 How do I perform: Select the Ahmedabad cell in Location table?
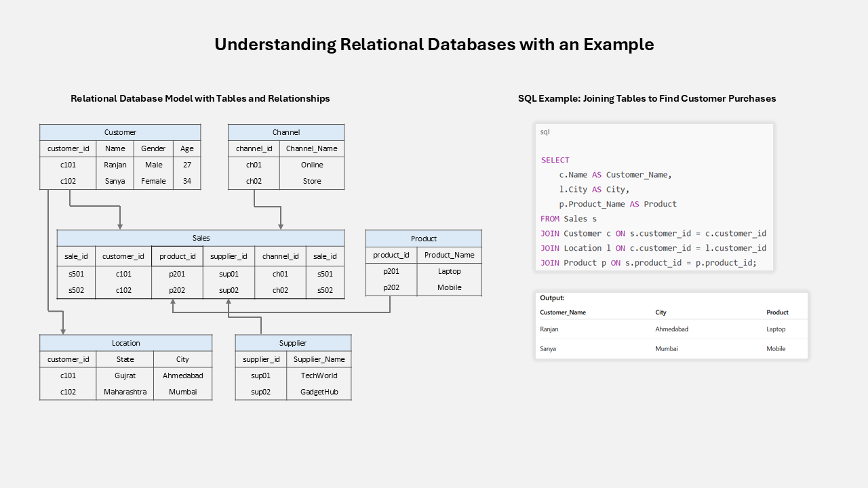(182, 375)
